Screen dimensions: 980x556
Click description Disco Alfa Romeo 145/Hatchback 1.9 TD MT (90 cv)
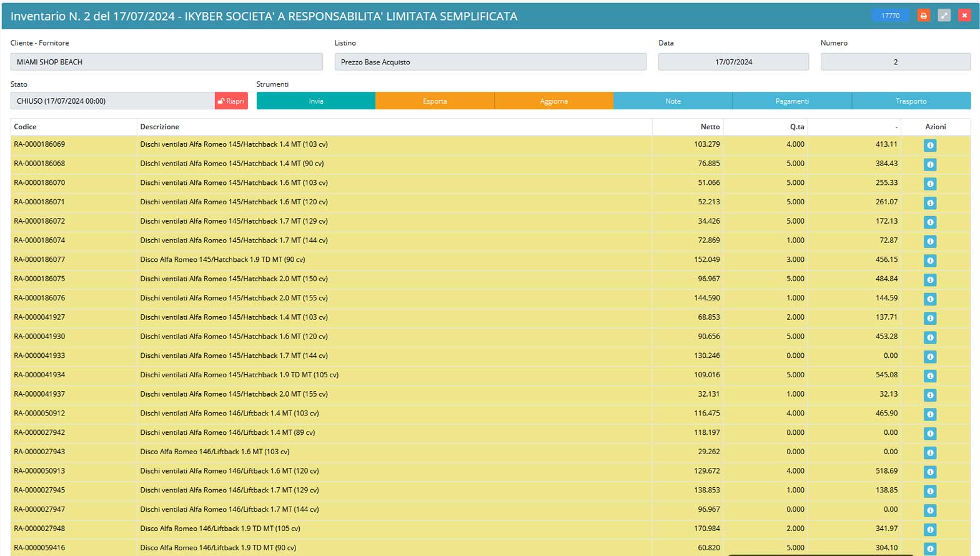click(x=223, y=259)
